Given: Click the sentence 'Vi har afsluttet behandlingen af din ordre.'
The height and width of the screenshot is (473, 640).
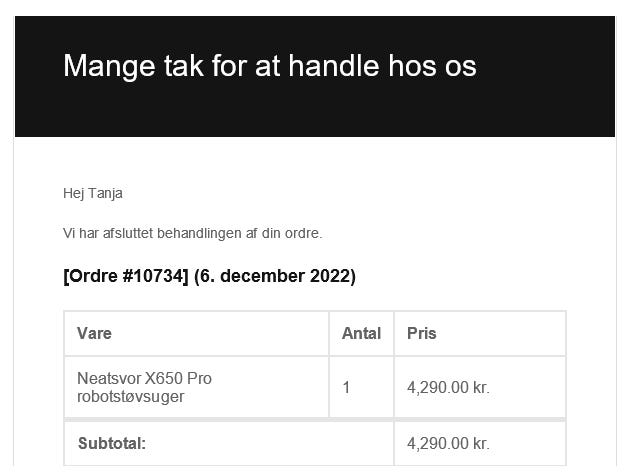Looking at the screenshot, I should pos(192,233).
